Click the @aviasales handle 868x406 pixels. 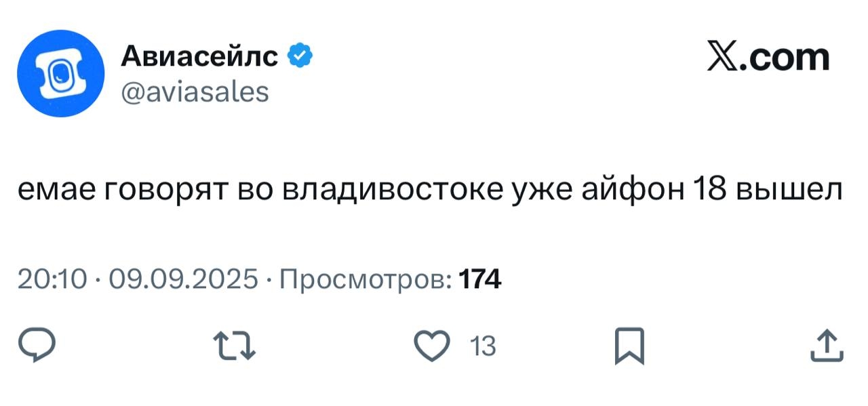[x=195, y=91]
